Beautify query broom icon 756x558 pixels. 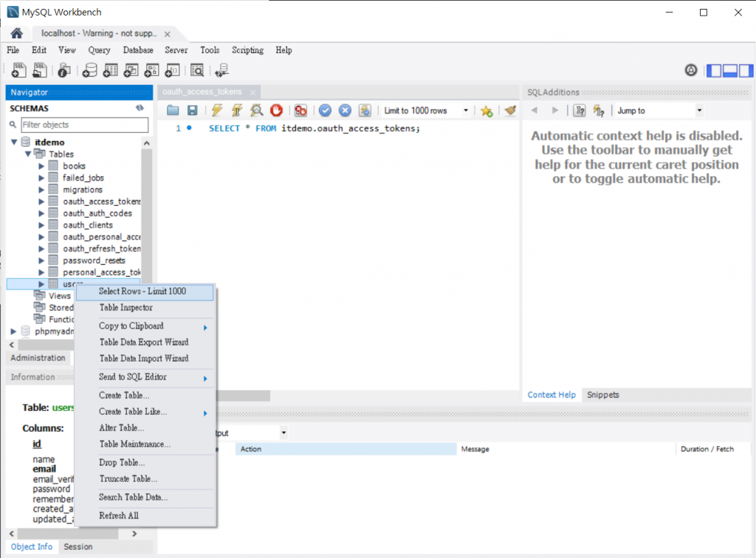(510, 111)
